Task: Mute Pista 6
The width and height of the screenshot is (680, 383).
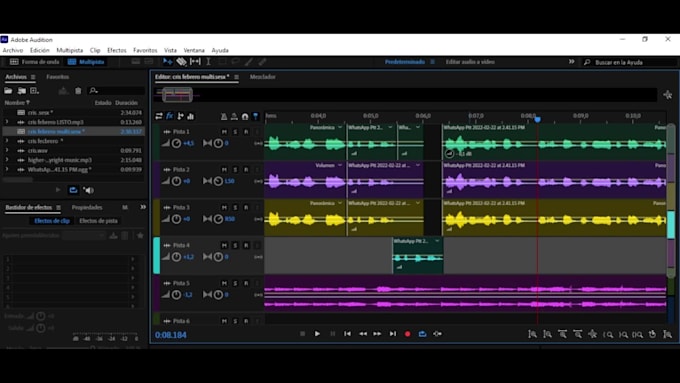Action: click(x=224, y=321)
